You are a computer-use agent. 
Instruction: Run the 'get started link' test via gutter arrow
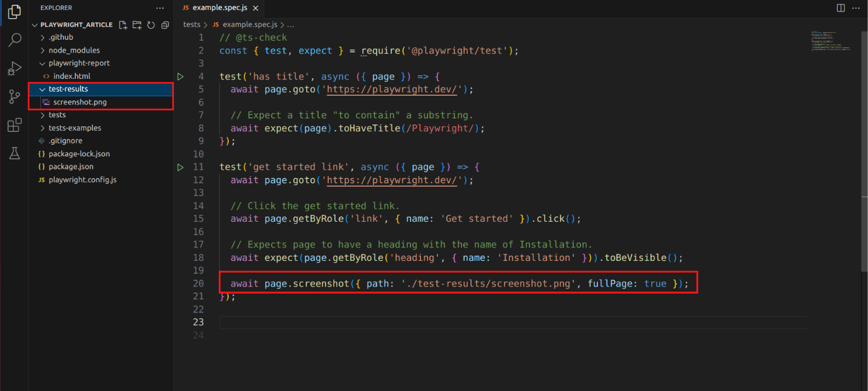(180, 167)
